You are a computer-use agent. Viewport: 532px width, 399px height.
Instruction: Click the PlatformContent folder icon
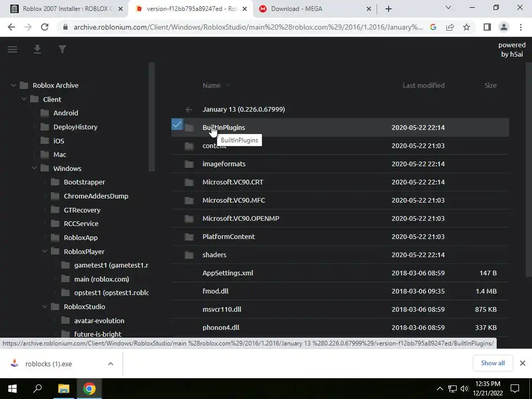(189, 237)
